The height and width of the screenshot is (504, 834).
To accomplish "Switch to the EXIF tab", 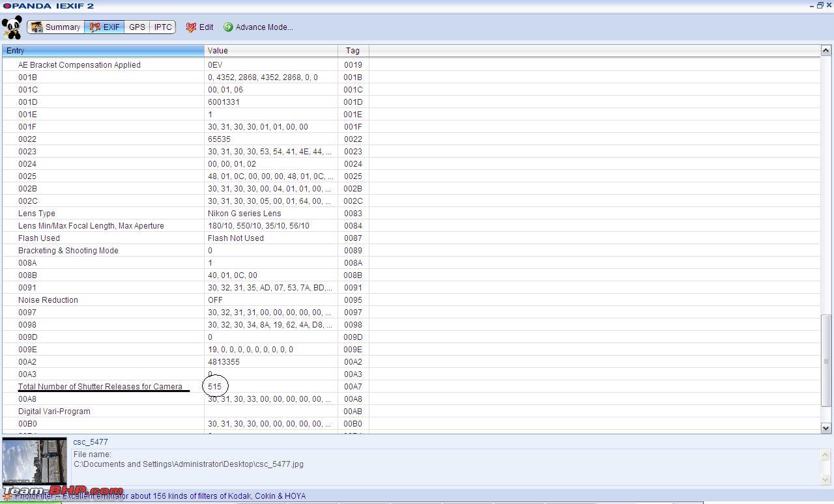I will (104, 27).
